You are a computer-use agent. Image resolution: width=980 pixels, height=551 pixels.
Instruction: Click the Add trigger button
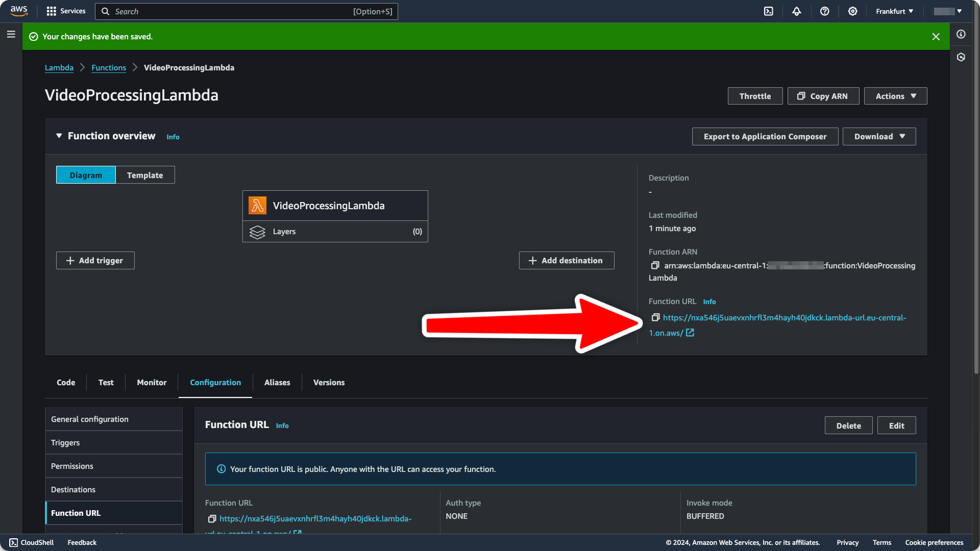coord(95,260)
